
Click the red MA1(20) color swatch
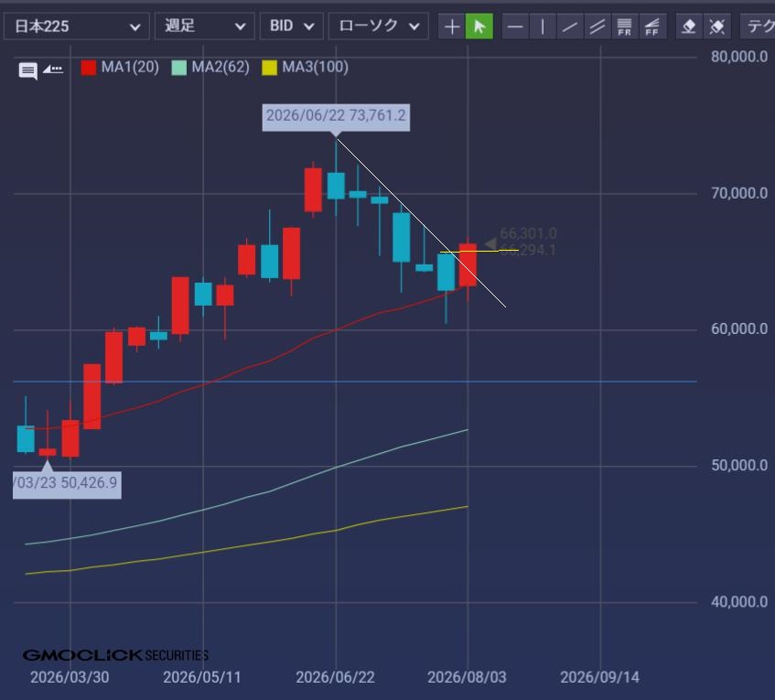coord(89,67)
